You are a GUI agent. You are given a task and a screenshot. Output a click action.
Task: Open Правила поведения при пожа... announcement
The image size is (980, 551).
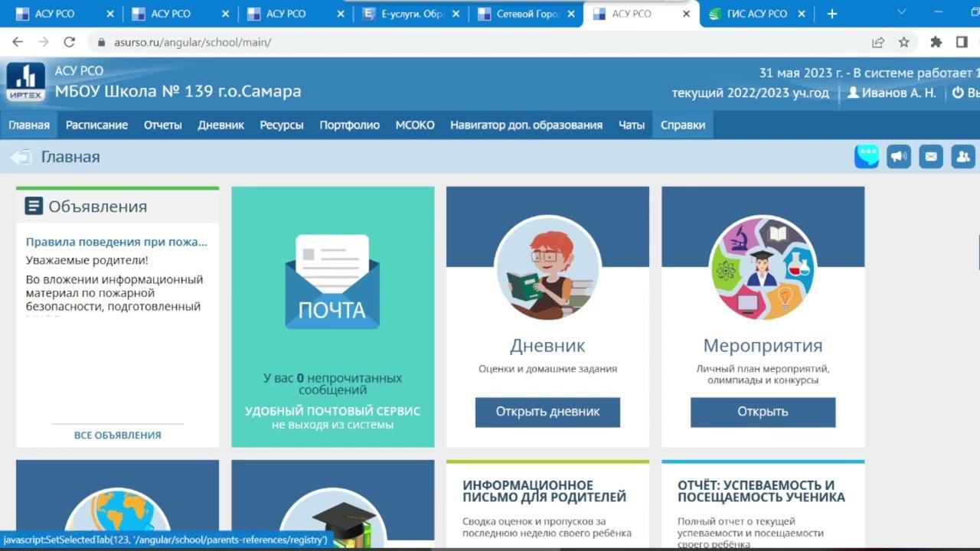pyautogui.click(x=116, y=242)
